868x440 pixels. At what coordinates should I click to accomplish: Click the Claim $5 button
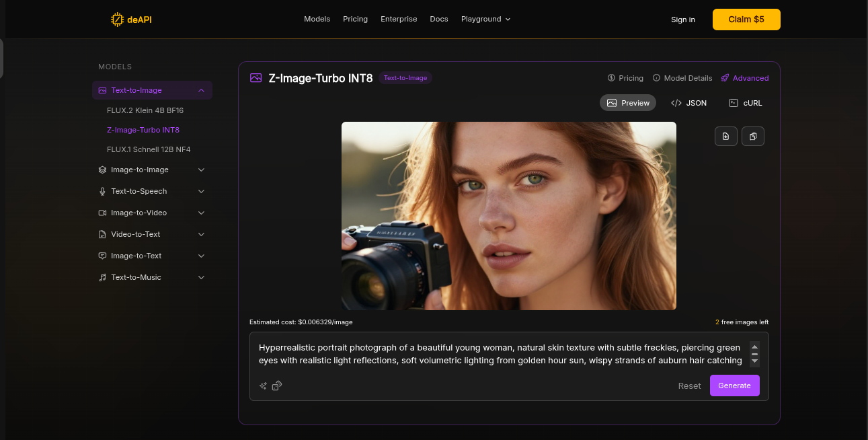coord(746,20)
